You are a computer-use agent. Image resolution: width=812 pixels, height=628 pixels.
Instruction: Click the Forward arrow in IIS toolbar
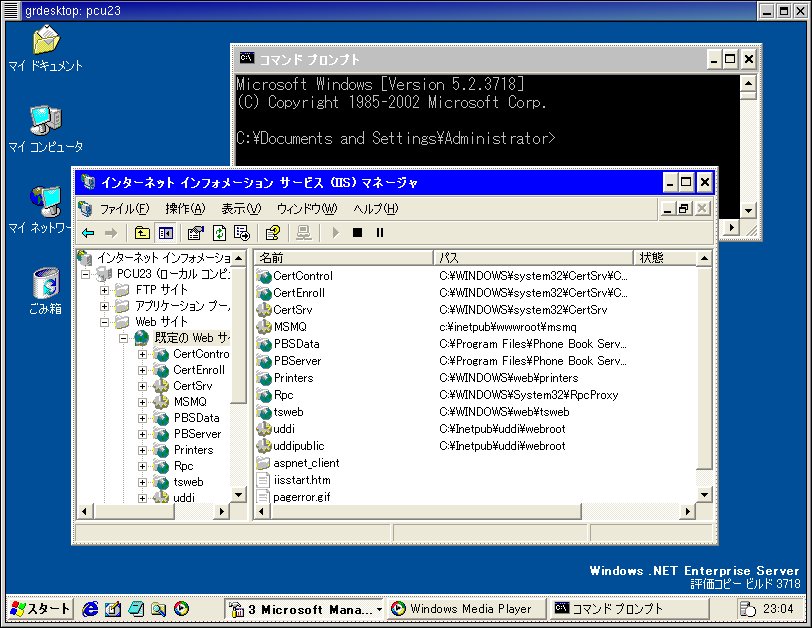point(111,233)
